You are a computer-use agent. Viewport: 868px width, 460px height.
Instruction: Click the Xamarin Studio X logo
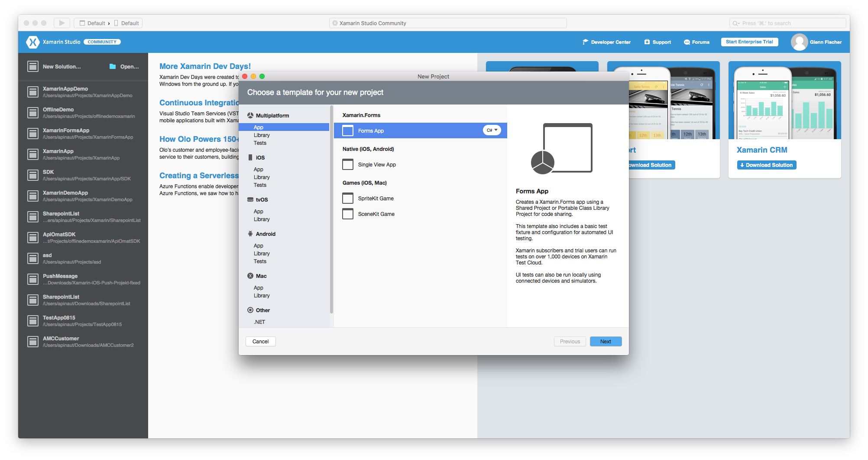32,42
